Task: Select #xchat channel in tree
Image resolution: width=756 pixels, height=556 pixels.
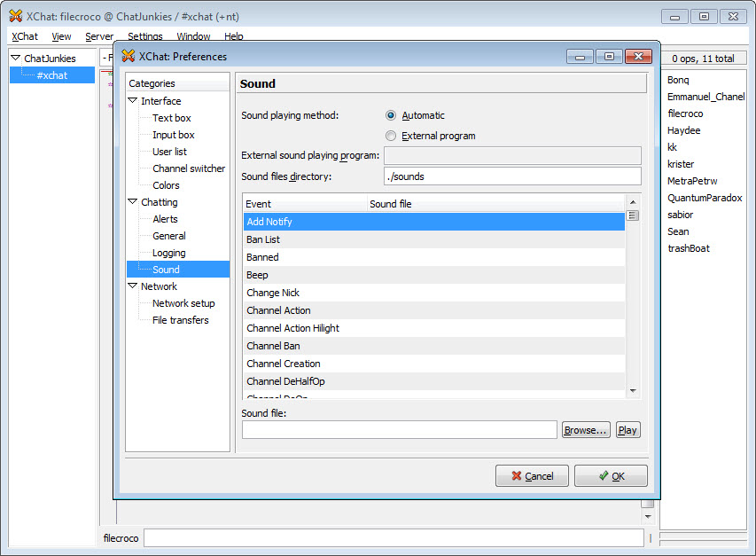Action: [x=52, y=75]
